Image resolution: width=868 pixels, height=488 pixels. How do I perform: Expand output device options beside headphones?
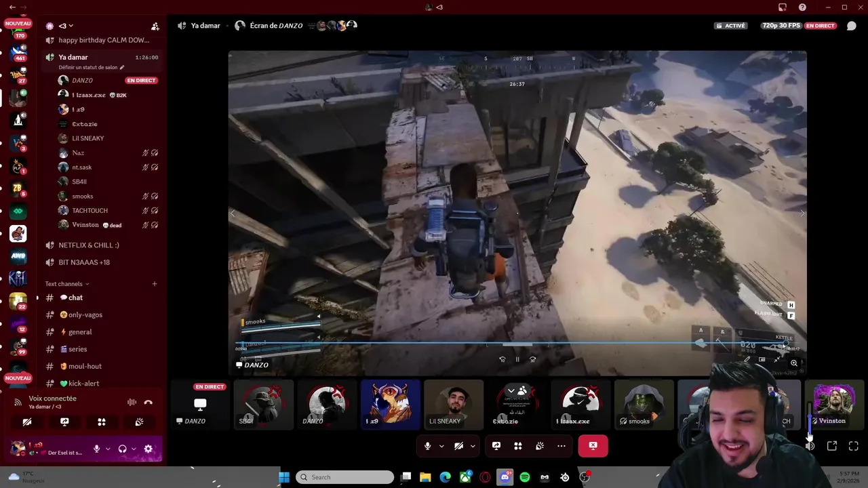[134, 449]
